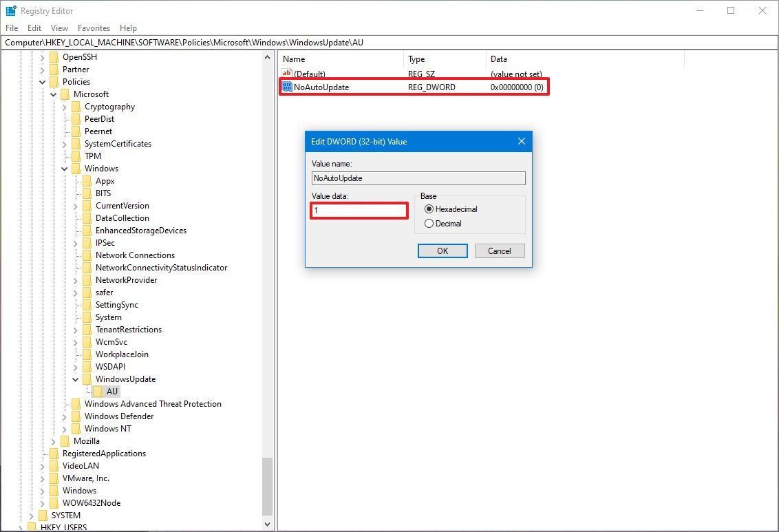This screenshot has width=779, height=532.
Task: Click the WcmSvc folder icon
Action: pos(87,342)
